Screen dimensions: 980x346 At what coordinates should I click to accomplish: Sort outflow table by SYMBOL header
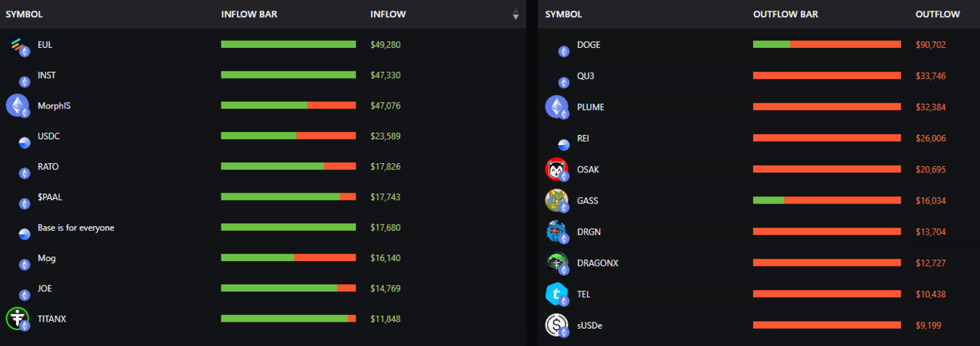click(x=564, y=14)
